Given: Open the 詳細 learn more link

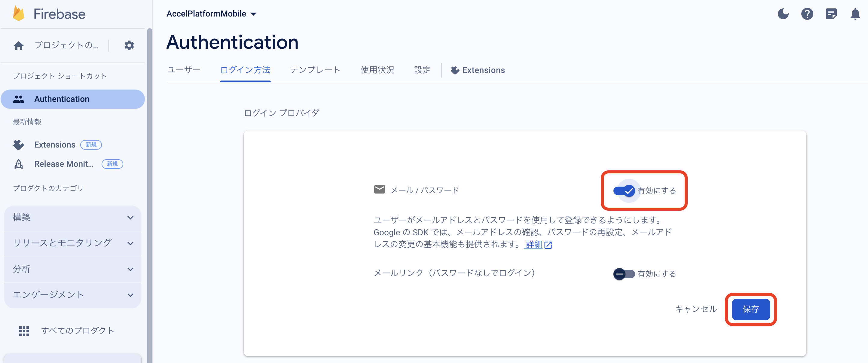Looking at the screenshot, I should (x=534, y=244).
